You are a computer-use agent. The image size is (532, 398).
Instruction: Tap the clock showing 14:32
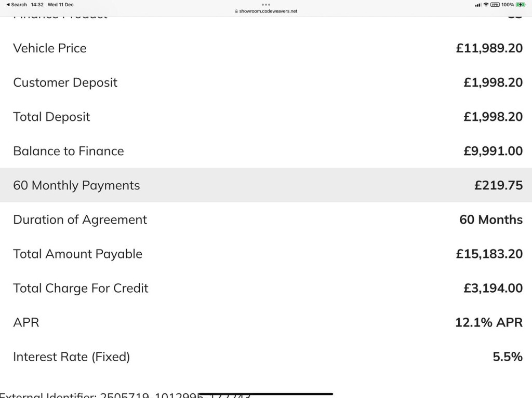coord(37,5)
